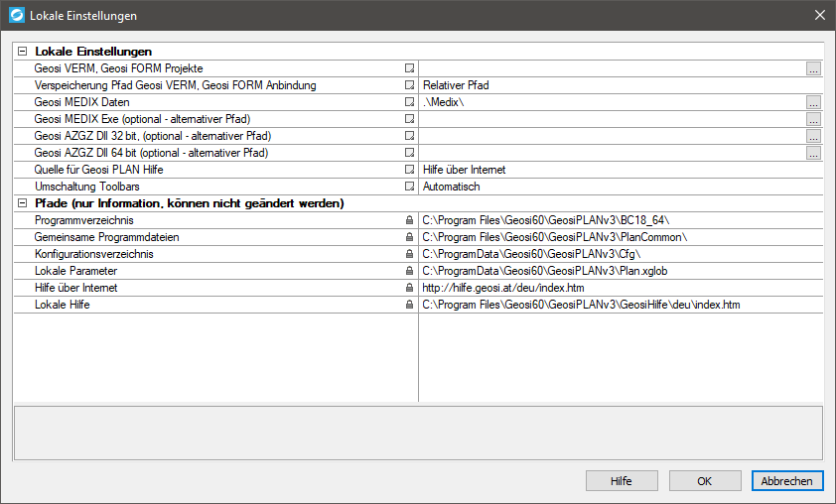Close the Lokale Einstellungen dialog
836x504 pixels.
tap(820, 15)
